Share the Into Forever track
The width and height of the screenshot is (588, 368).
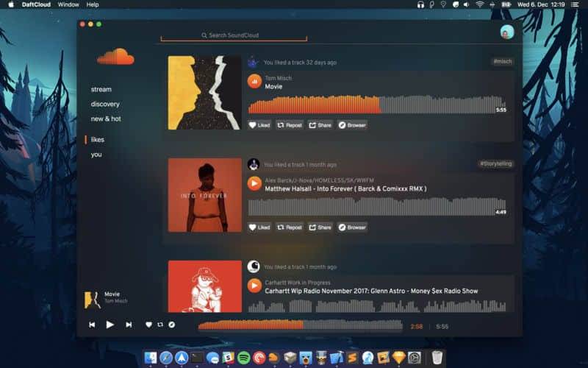click(x=320, y=227)
